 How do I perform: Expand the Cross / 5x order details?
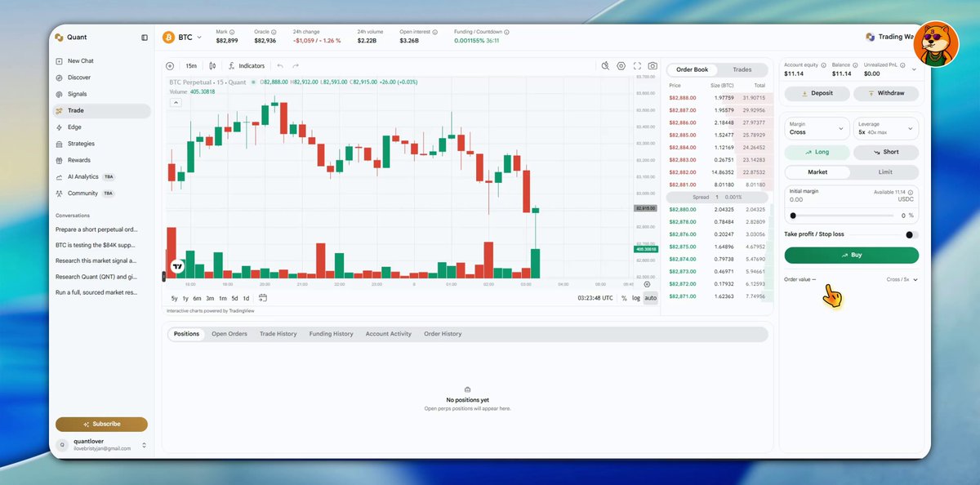[902, 279]
